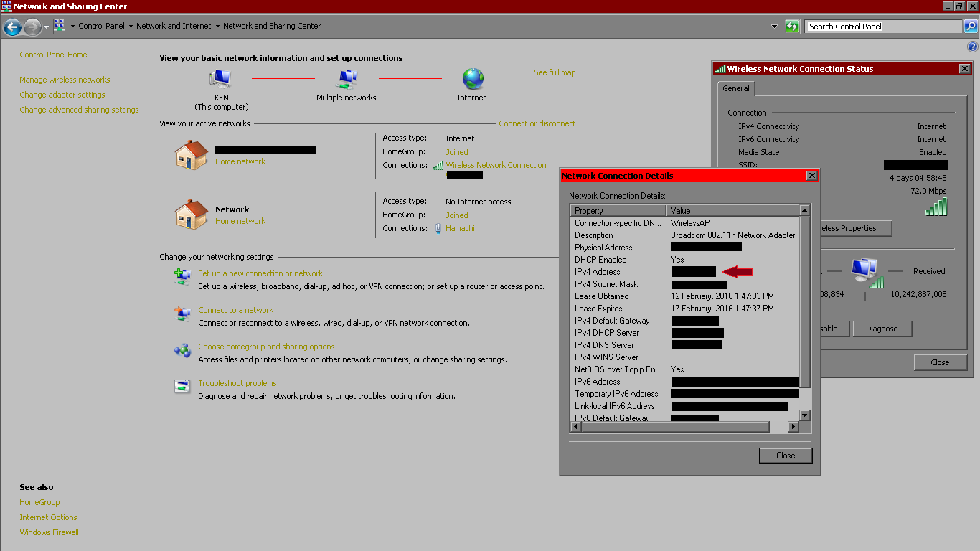Click the Choose homegroup icon
980x551 pixels.
[182, 350]
